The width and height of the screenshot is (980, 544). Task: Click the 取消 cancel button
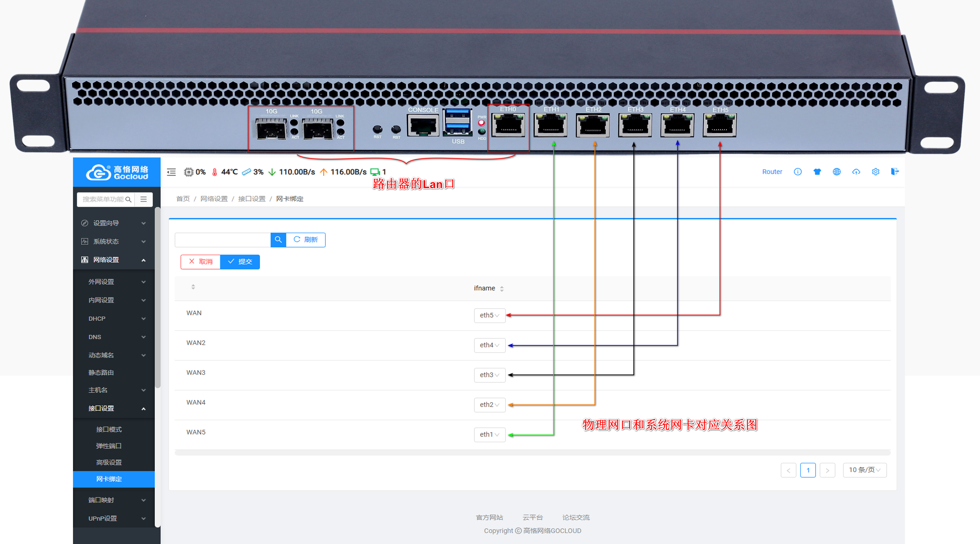point(201,262)
